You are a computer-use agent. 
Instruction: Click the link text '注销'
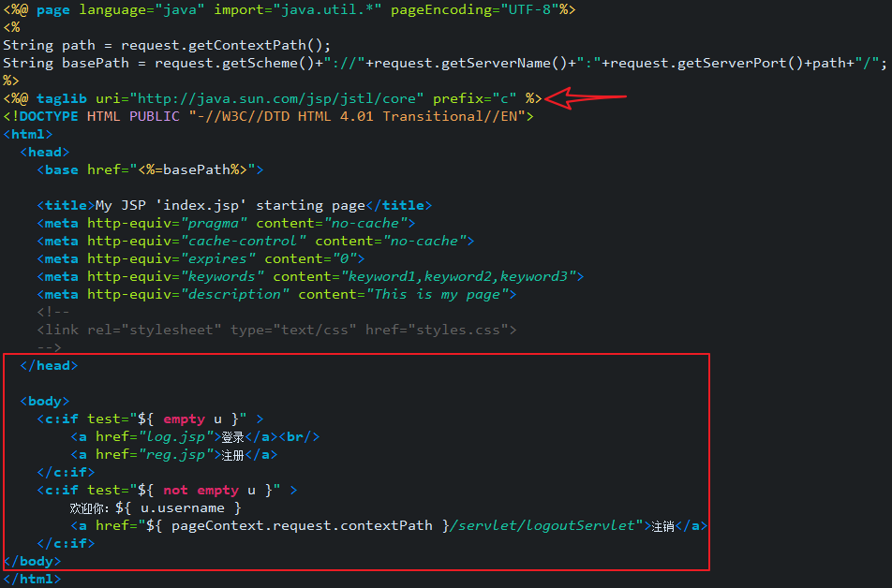point(662,526)
